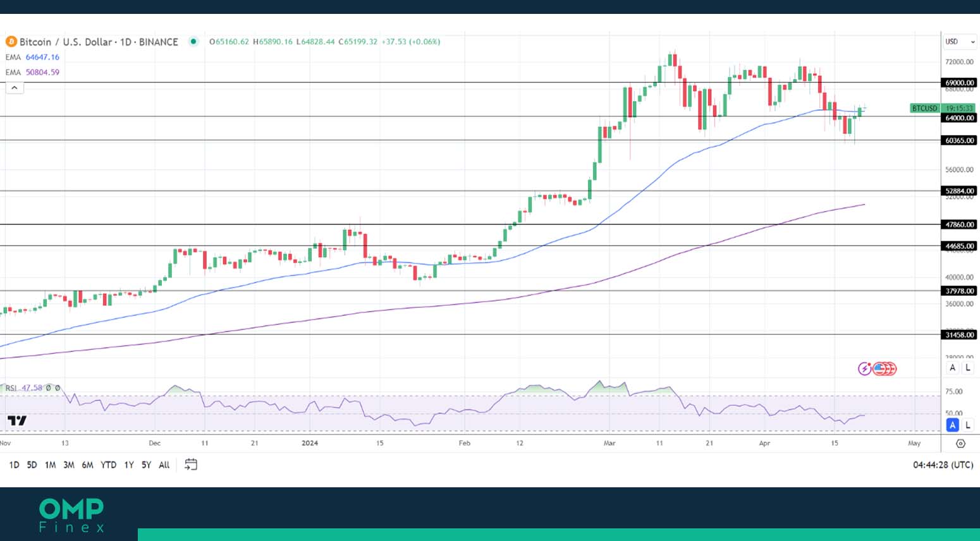Click the 64000.00 price level label
The width and height of the screenshot is (980, 541).
(x=959, y=118)
